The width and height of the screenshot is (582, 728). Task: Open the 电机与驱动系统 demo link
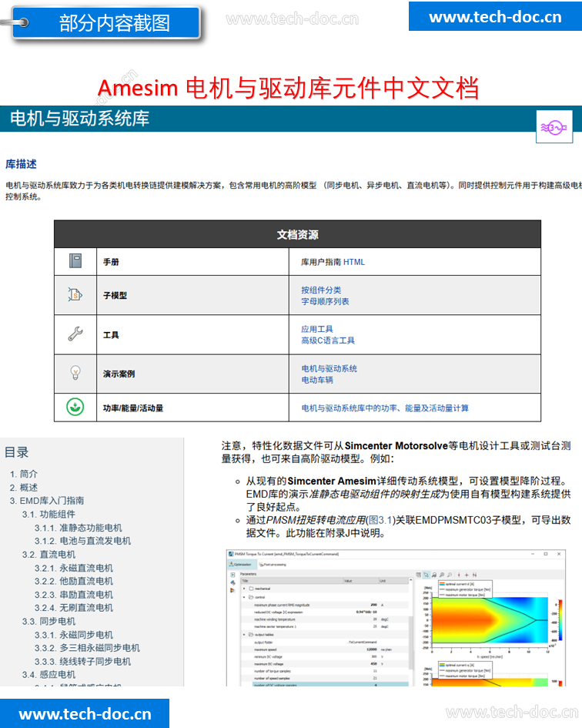click(329, 368)
